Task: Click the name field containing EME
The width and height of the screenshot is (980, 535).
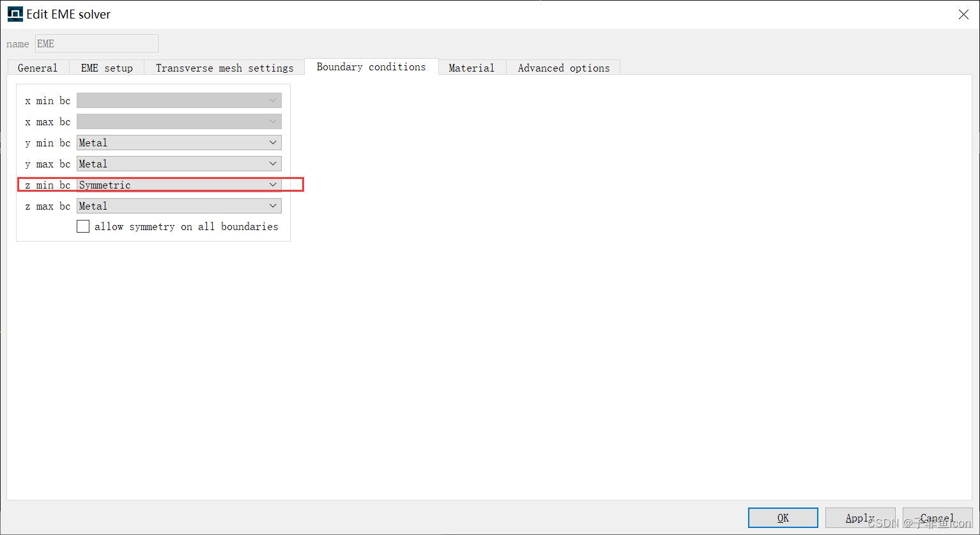Action: click(96, 43)
